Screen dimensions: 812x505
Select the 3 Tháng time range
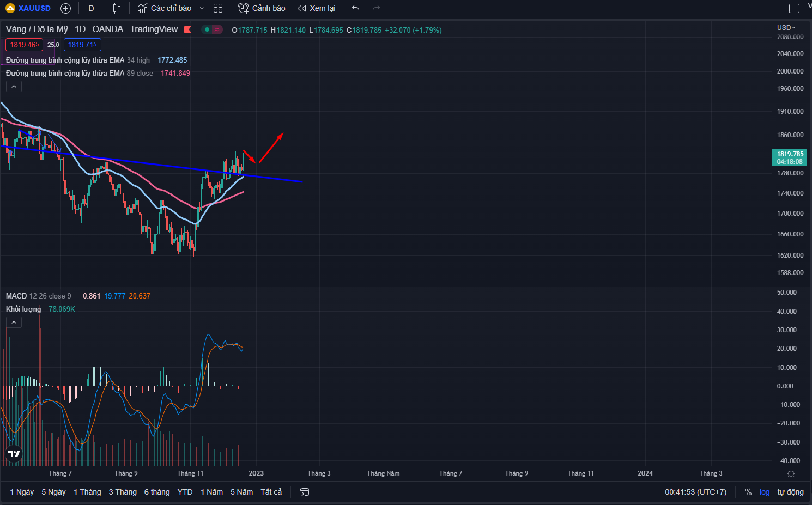123,492
